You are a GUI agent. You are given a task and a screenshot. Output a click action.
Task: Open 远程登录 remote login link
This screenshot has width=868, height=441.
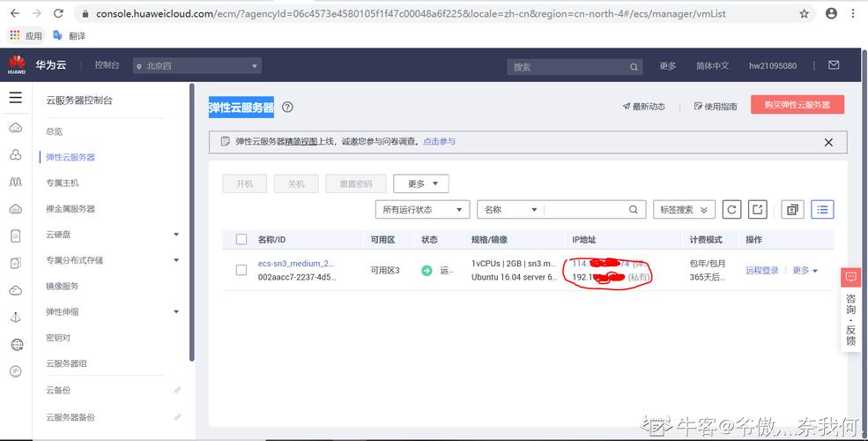[x=761, y=271]
